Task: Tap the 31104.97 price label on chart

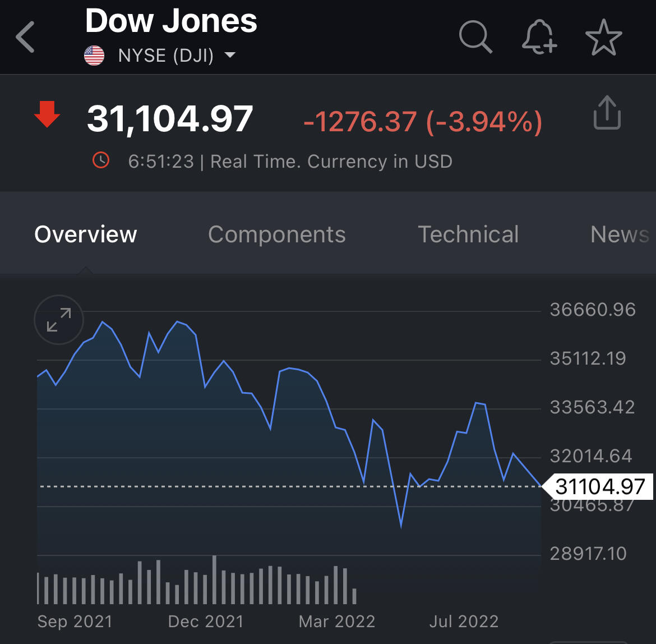Action: click(600, 486)
